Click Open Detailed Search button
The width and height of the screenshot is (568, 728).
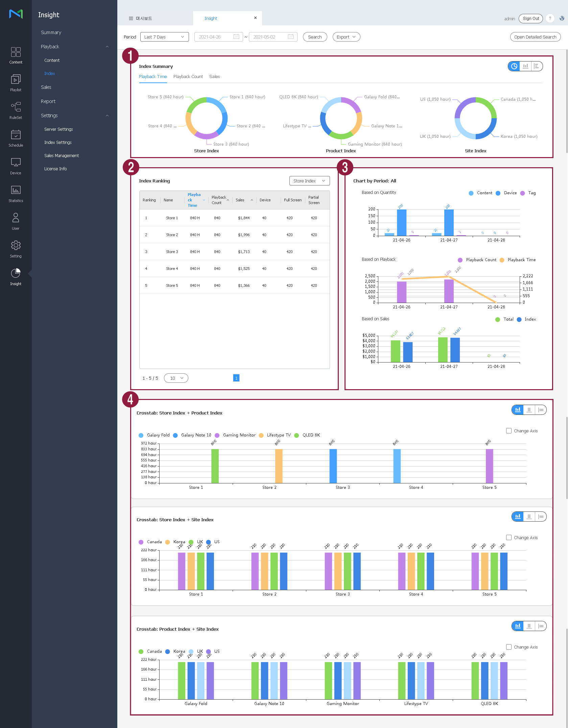coord(535,37)
